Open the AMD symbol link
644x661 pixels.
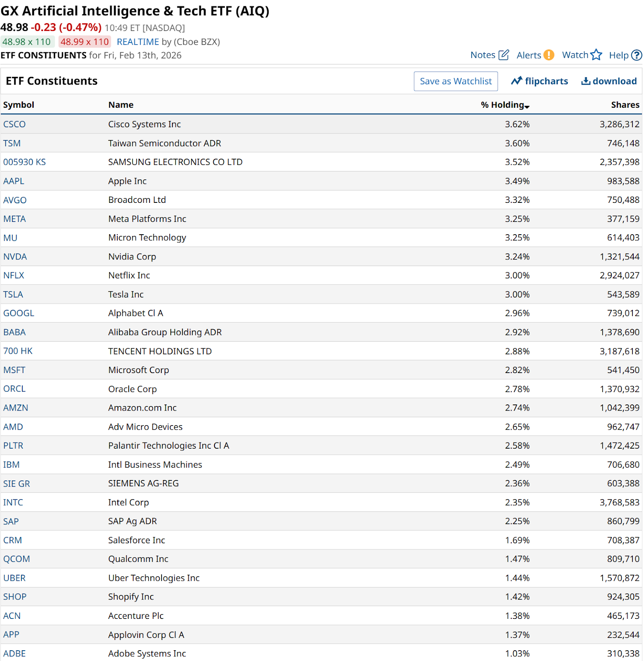13,427
